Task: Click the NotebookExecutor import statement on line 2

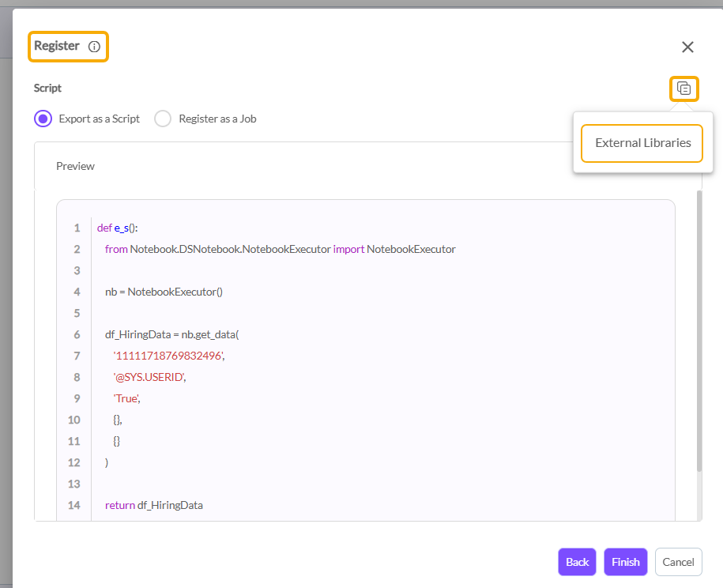Action: pos(280,249)
